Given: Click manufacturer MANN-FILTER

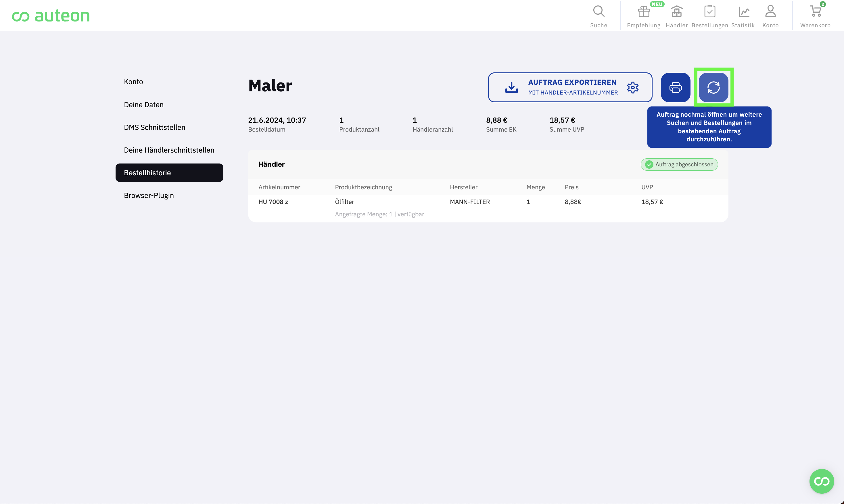Looking at the screenshot, I should [470, 202].
